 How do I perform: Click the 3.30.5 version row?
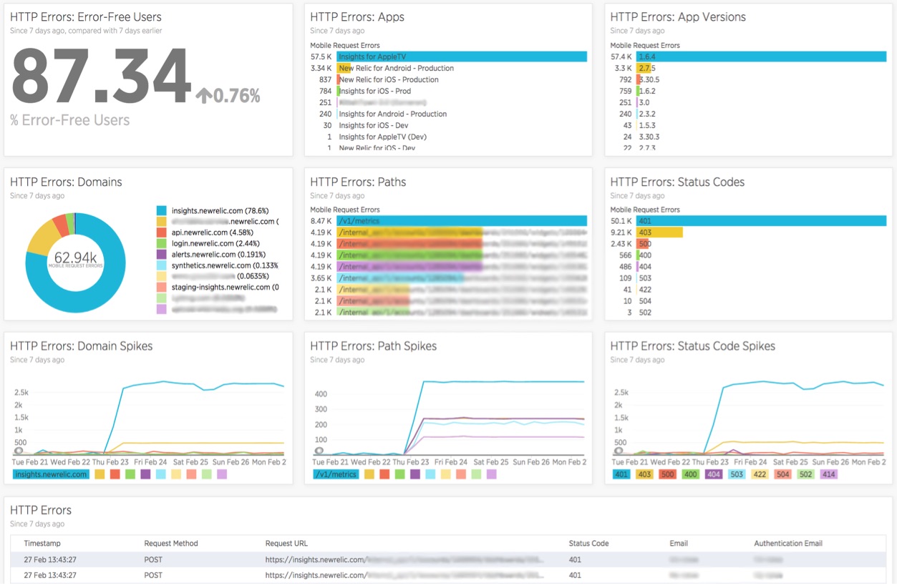pyautogui.click(x=748, y=79)
